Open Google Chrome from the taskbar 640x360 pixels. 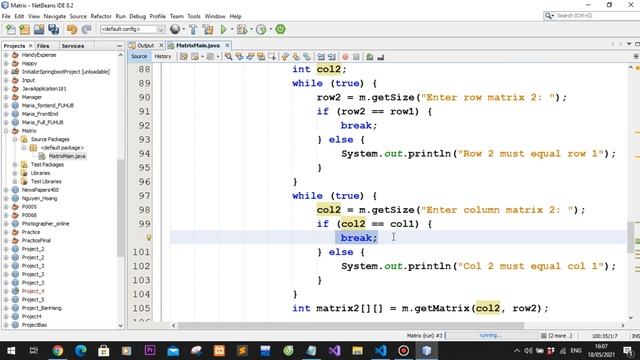[58, 351]
